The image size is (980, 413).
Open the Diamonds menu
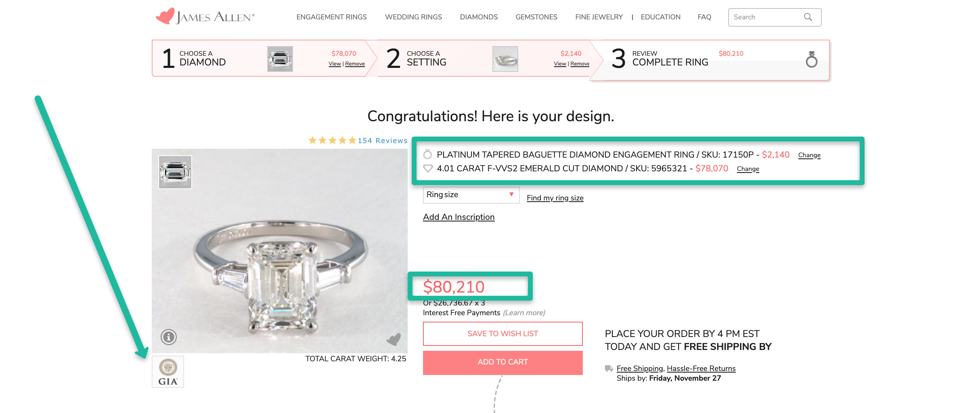point(479,17)
